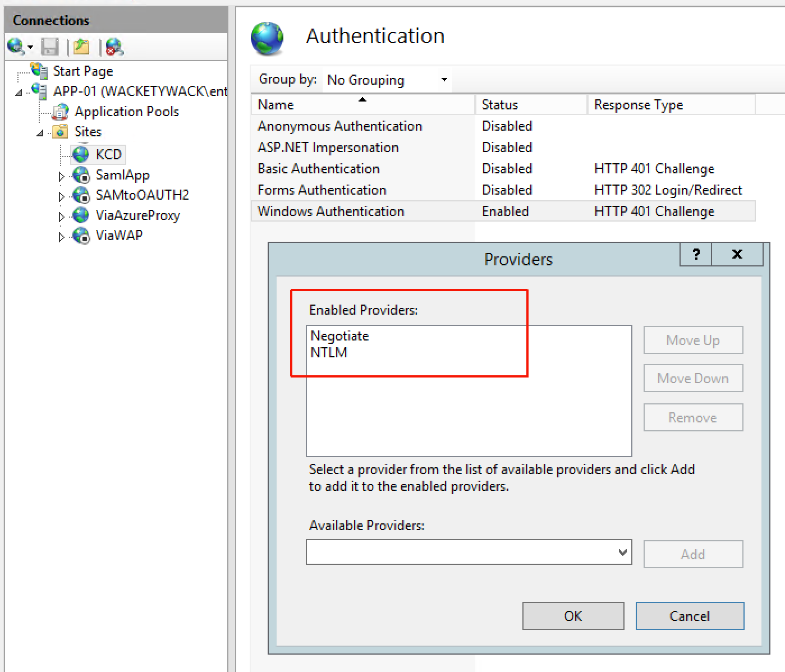Click the save floppy disk icon in Connections toolbar

coord(50,47)
